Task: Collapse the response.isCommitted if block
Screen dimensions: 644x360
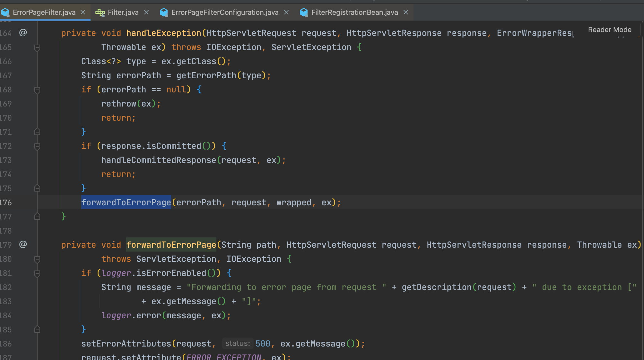Action: pos(37,146)
